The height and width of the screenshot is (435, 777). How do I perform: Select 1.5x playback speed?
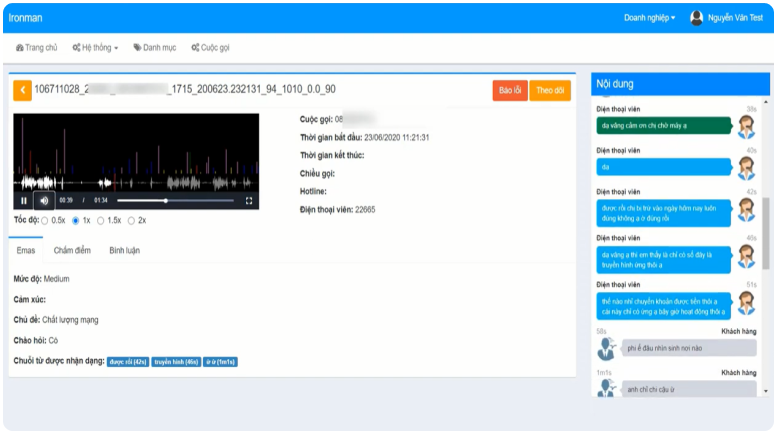pyautogui.click(x=101, y=221)
